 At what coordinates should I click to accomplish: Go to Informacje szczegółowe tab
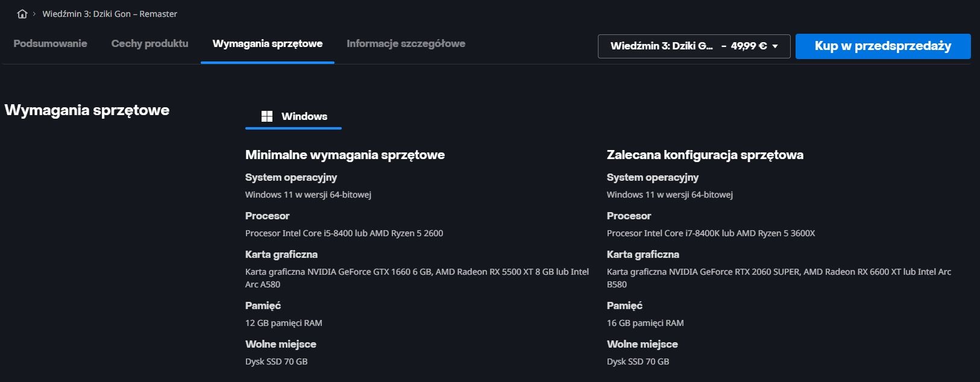coord(406,43)
